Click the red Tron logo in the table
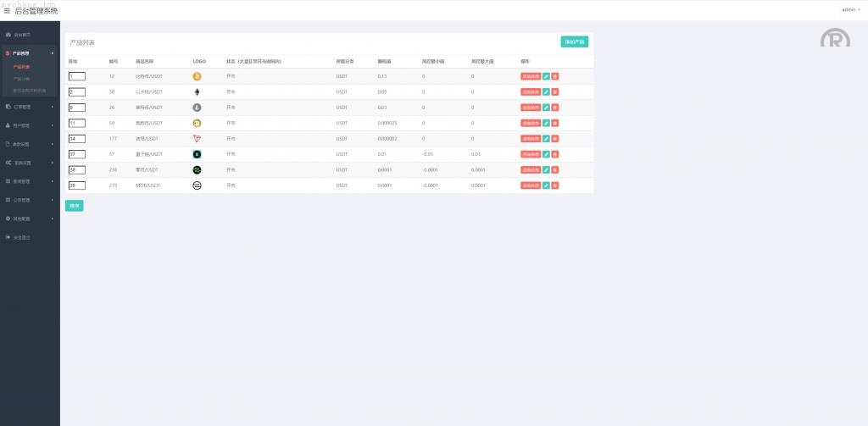868x426 pixels. (197, 138)
